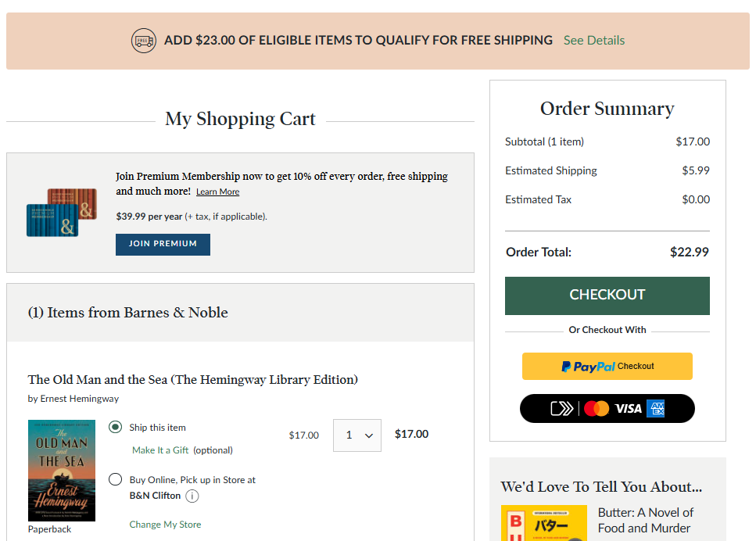The height and width of the screenshot is (541, 756).
Task: Click the Premium Membership gift cards image
Action: pyautogui.click(x=61, y=212)
